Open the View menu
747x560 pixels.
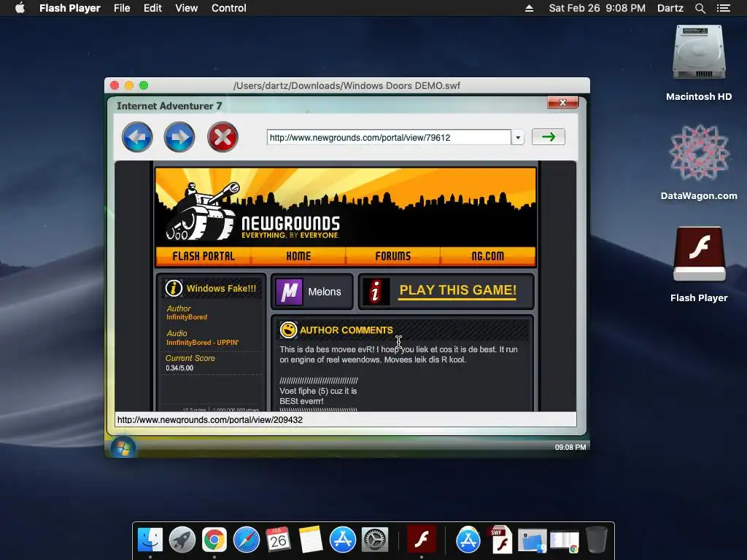[186, 8]
